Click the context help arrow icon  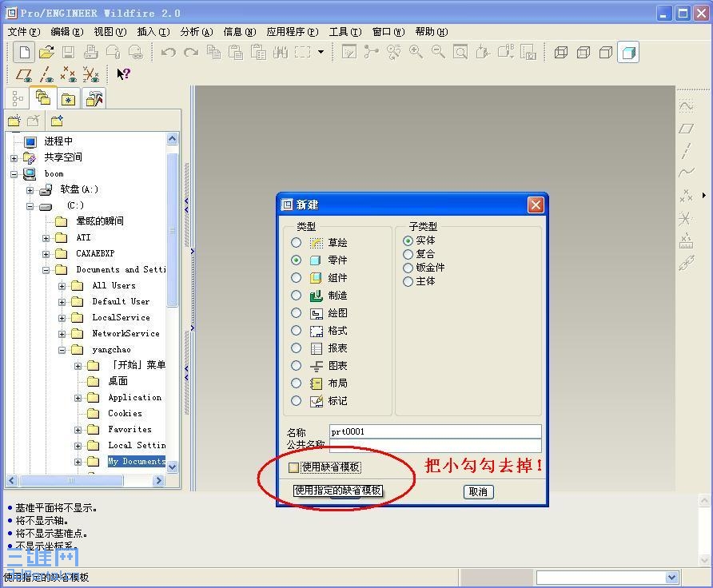(123, 73)
